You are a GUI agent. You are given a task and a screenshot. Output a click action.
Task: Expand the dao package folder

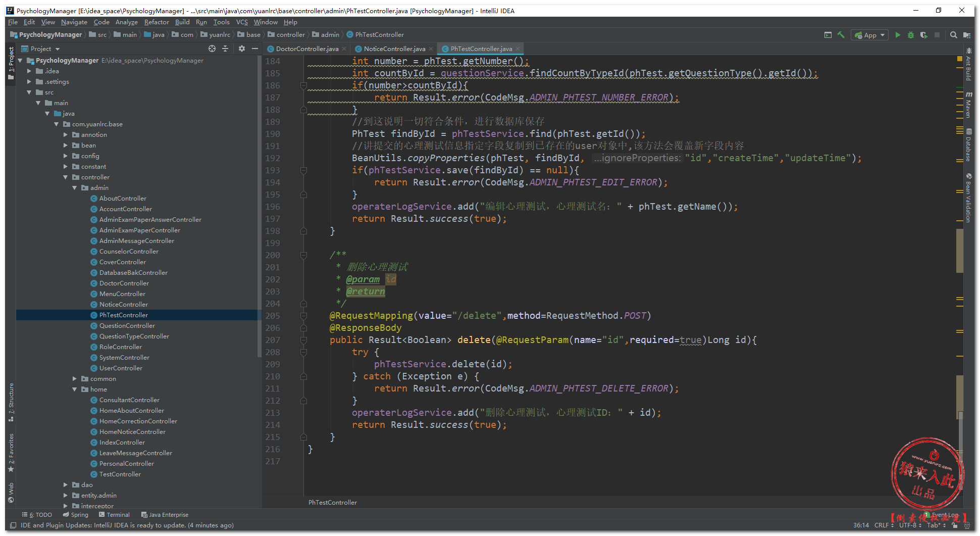(x=66, y=485)
